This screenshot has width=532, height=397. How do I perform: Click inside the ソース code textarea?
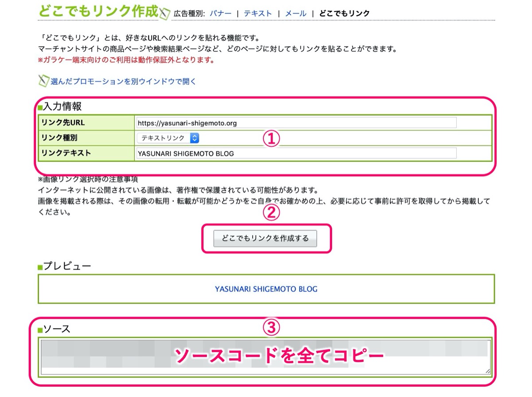coord(266,358)
